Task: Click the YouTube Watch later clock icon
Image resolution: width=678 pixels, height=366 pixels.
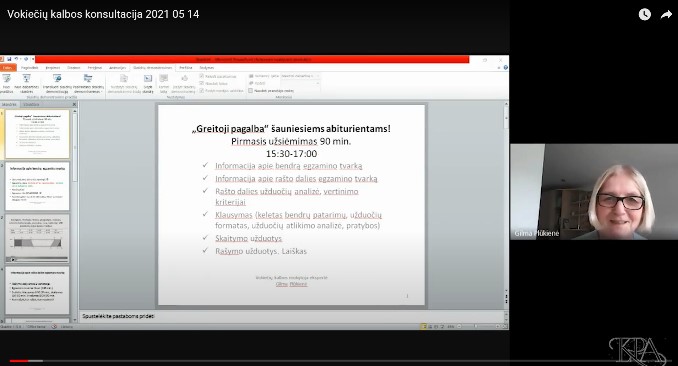Action: 645,14
